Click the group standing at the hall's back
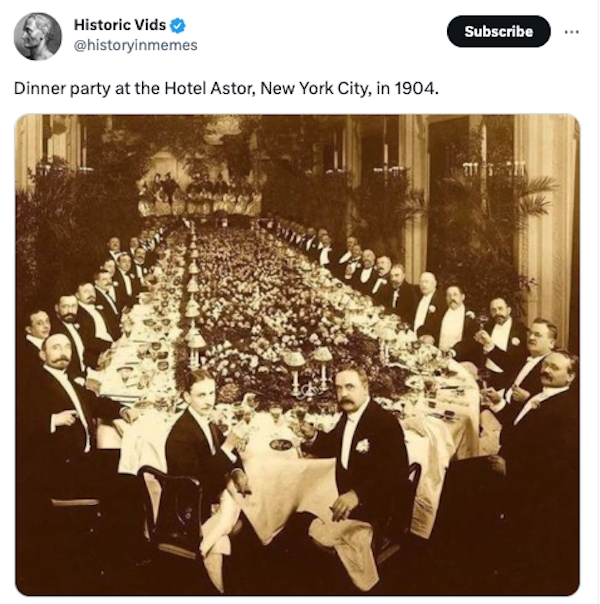Viewport: 600px width, 604px height. pyautogui.click(x=200, y=192)
